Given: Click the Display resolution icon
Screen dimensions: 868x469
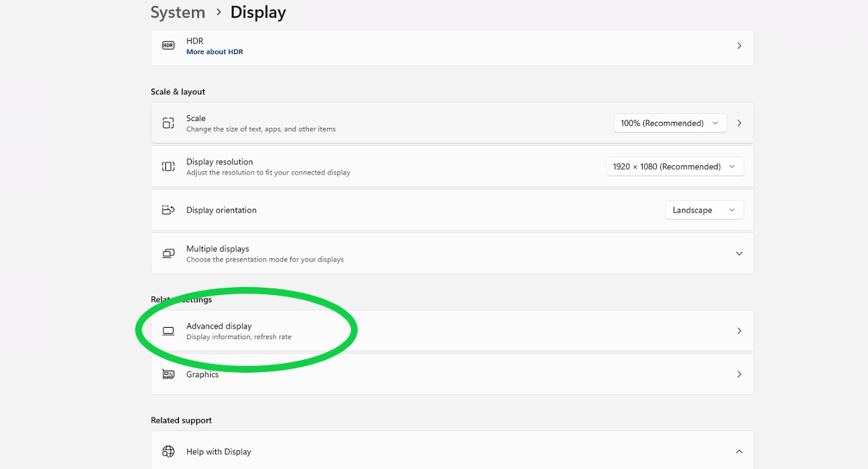Looking at the screenshot, I should [x=168, y=167].
